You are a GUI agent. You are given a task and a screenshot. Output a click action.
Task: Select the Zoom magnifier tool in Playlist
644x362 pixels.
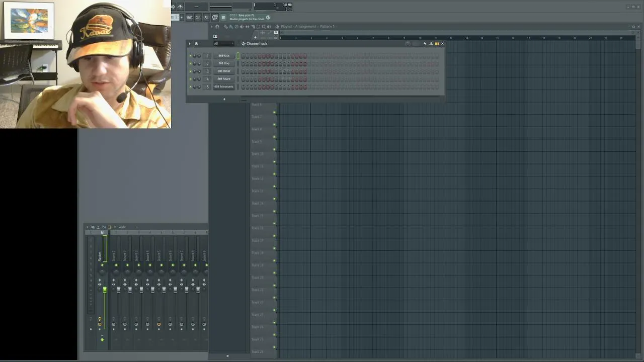click(x=264, y=27)
